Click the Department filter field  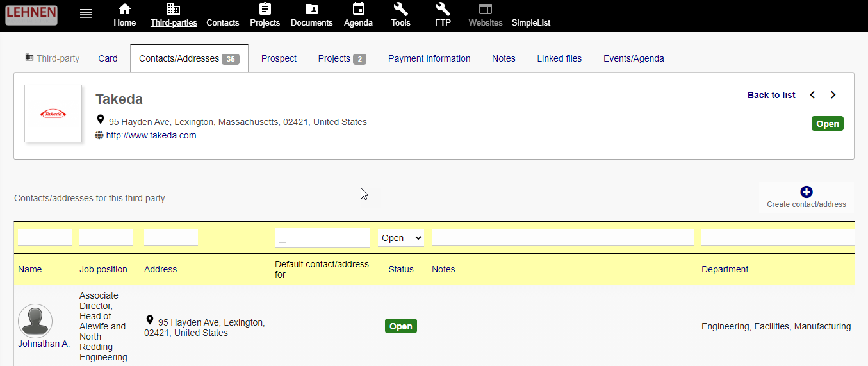[x=778, y=238]
